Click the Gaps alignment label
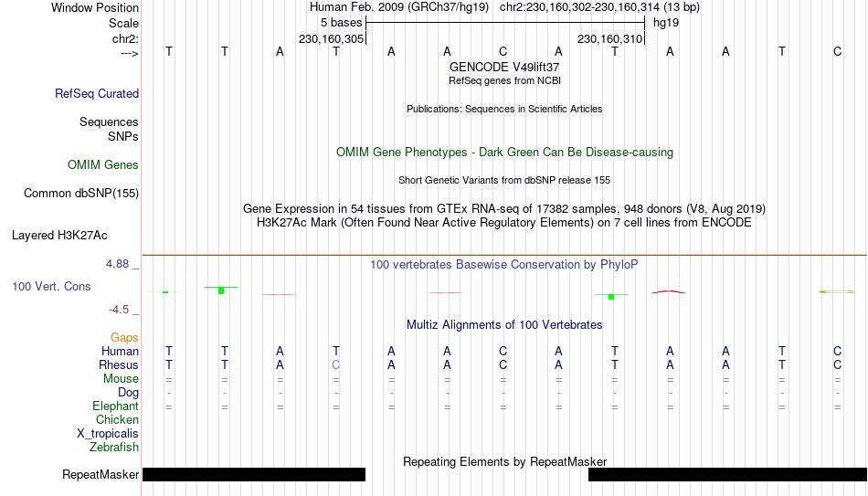This screenshot has height=496, width=868. 124,337
